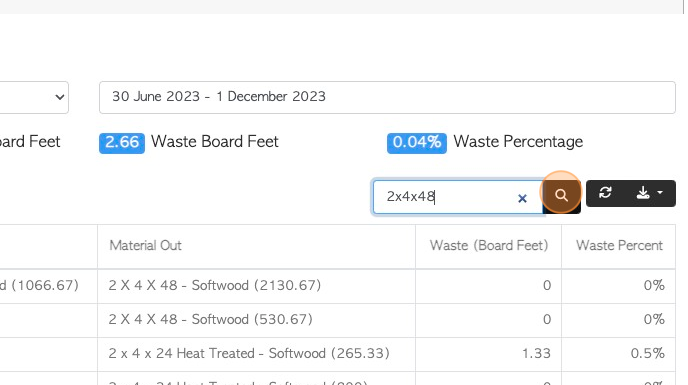Click the search box containing 2x4x48
This screenshot has height=385, width=688.
click(458, 197)
